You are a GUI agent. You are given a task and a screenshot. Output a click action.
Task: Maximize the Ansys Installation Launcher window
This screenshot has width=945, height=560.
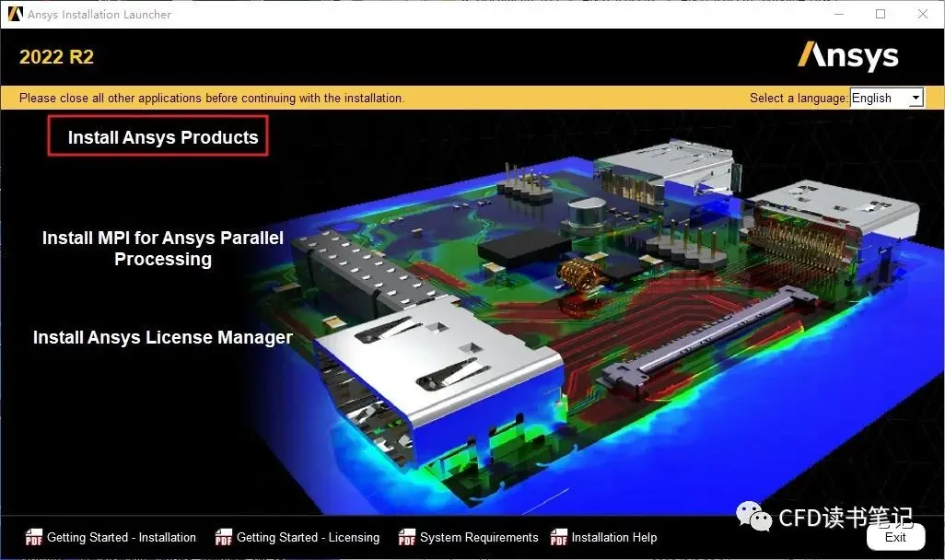point(881,14)
